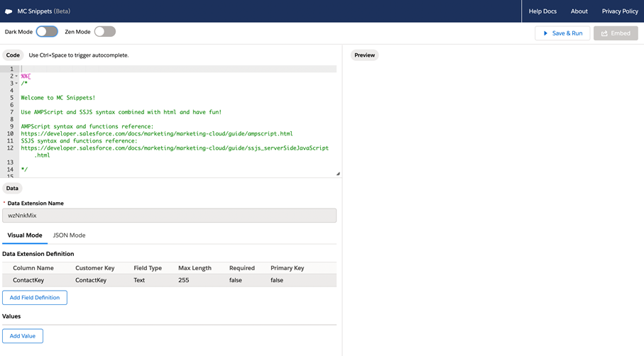The width and height of the screenshot is (644, 356).
Task: Open Help Docs in the header
Action: (542, 11)
